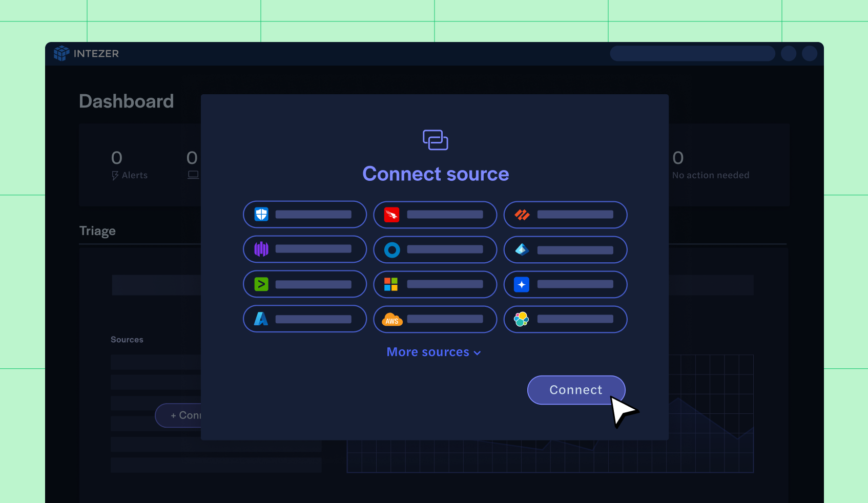Viewport: 868px width, 503px height.
Task: Expand the More sources list
Action: (434, 352)
